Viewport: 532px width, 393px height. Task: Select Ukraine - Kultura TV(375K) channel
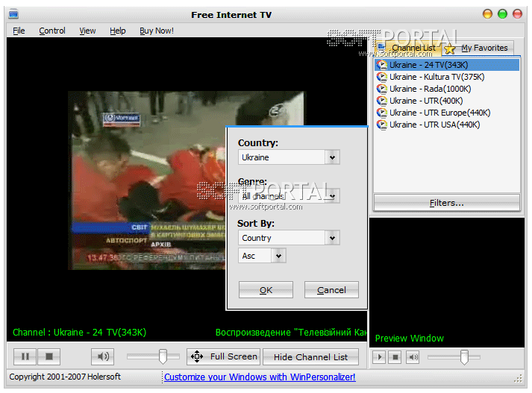(447, 77)
